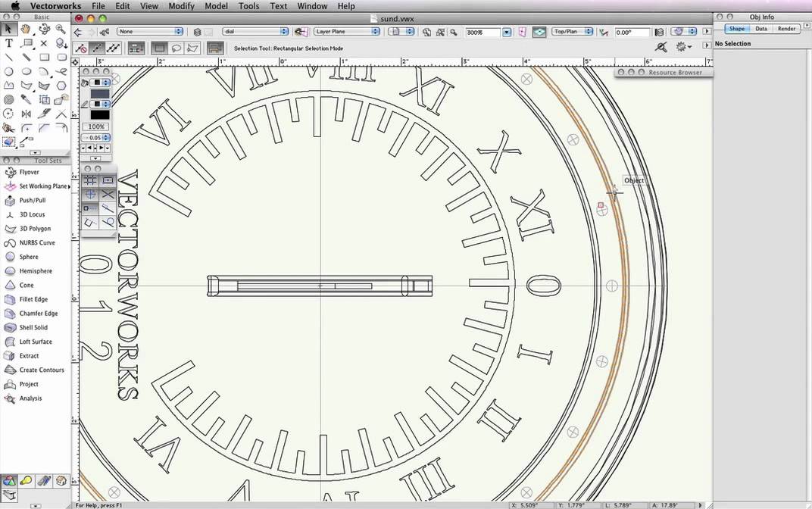Image resolution: width=812 pixels, height=509 pixels.
Task: Click the Sphere tool
Action: pos(29,257)
